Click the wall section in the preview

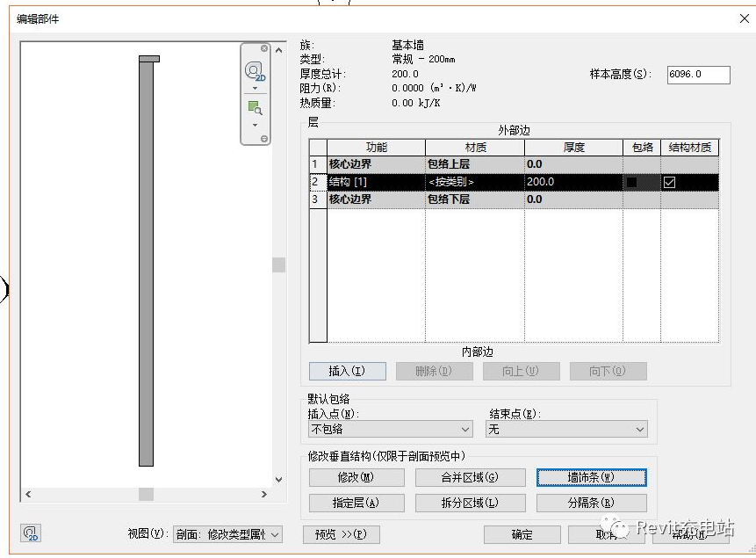(146, 263)
